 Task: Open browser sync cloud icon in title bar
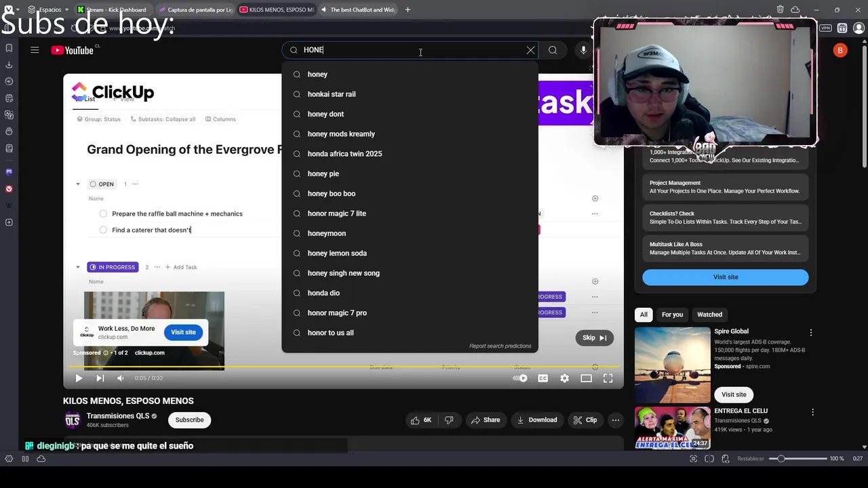pyautogui.click(x=795, y=9)
